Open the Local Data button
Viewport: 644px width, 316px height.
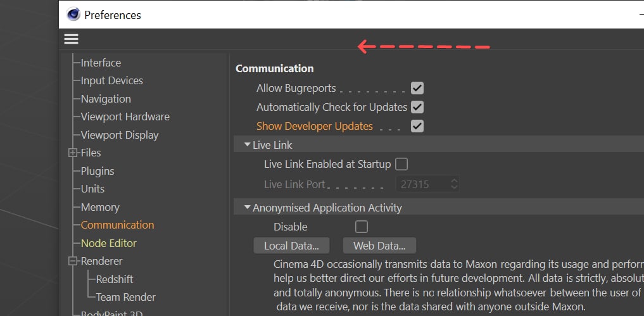[x=292, y=246]
